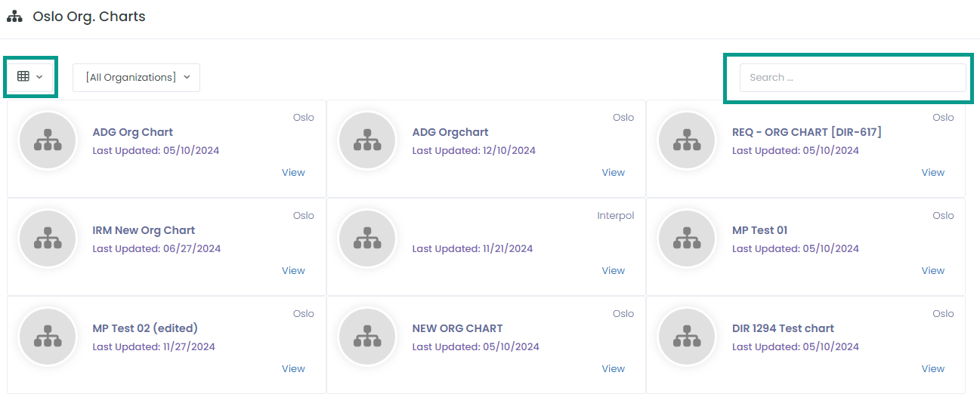Viewport: 980px width, 397px height.
Task: Click the ADG Orgchart hierarchy icon
Action: click(x=367, y=140)
